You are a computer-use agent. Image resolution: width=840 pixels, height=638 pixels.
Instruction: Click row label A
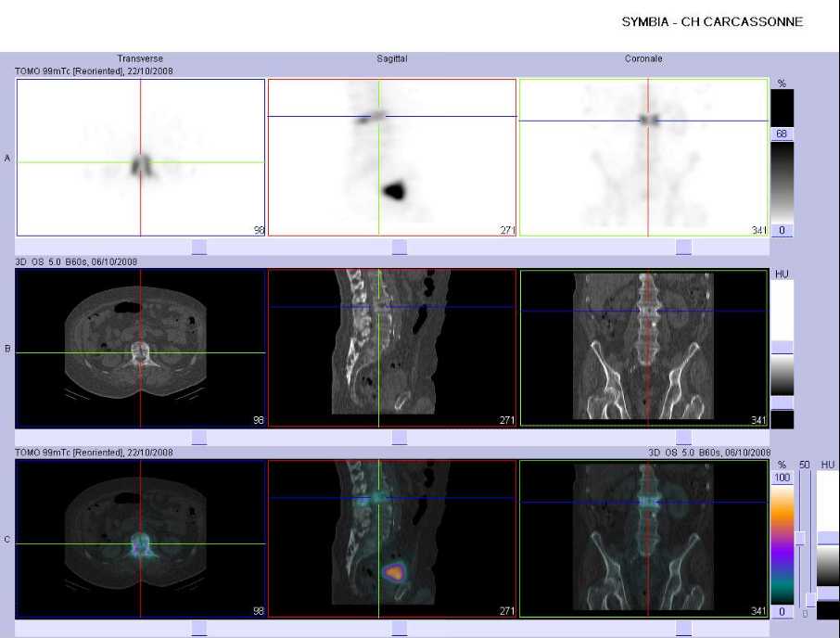[x=7, y=158]
